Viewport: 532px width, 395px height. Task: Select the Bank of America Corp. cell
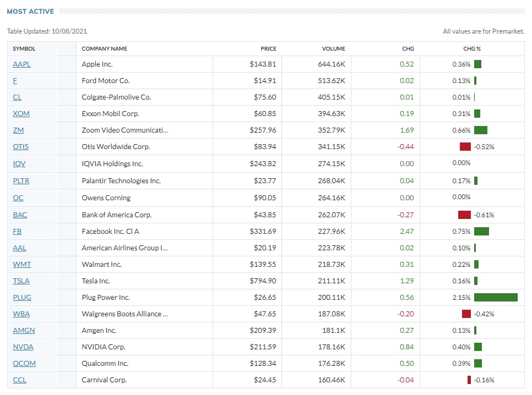pos(117,215)
